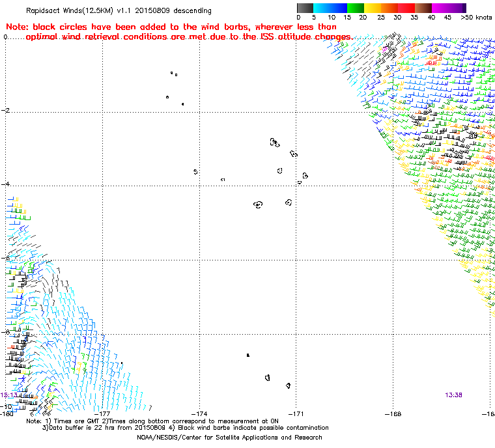Click the '-2' latitude axis label
The image size is (495, 448).
pos(5,110)
